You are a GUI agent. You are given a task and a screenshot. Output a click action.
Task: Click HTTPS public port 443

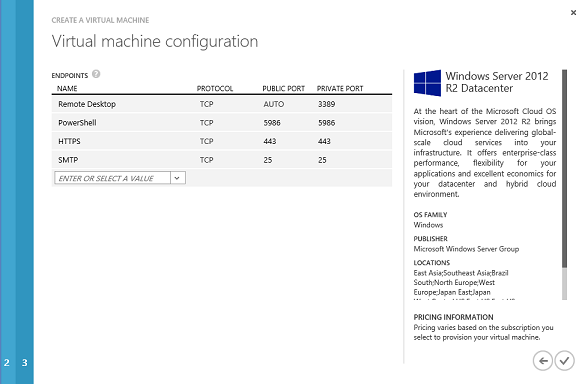coord(270,141)
